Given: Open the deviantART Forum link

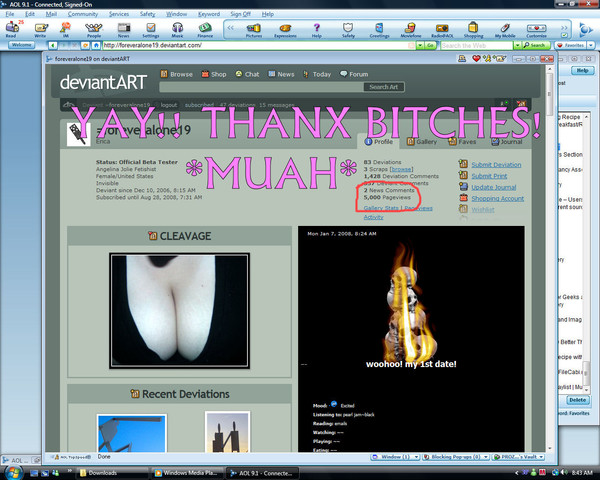Looking at the screenshot, I should coord(354,74).
